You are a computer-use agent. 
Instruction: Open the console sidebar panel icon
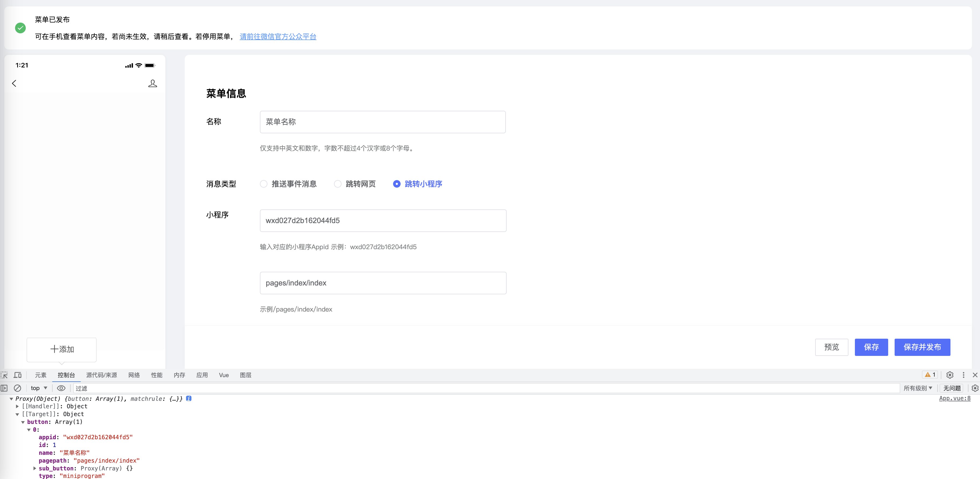[x=4, y=388]
